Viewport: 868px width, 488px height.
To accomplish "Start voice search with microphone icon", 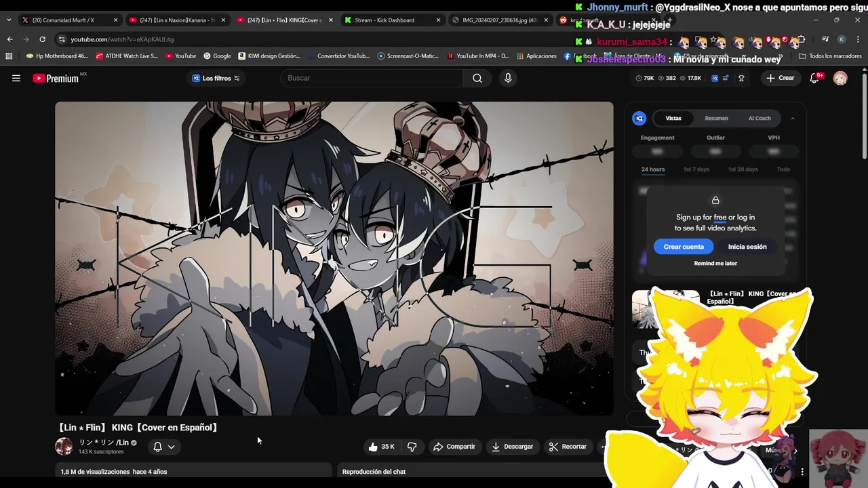I will (508, 78).
